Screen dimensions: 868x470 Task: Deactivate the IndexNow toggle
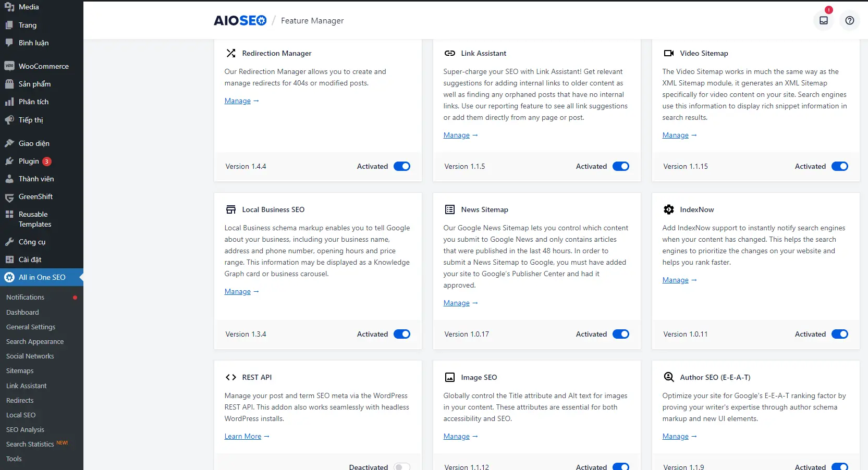tap(840, 334)
